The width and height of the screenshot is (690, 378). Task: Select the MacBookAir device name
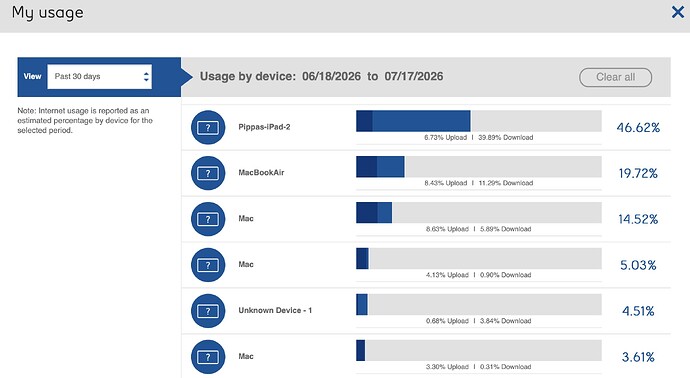point(261,172)
